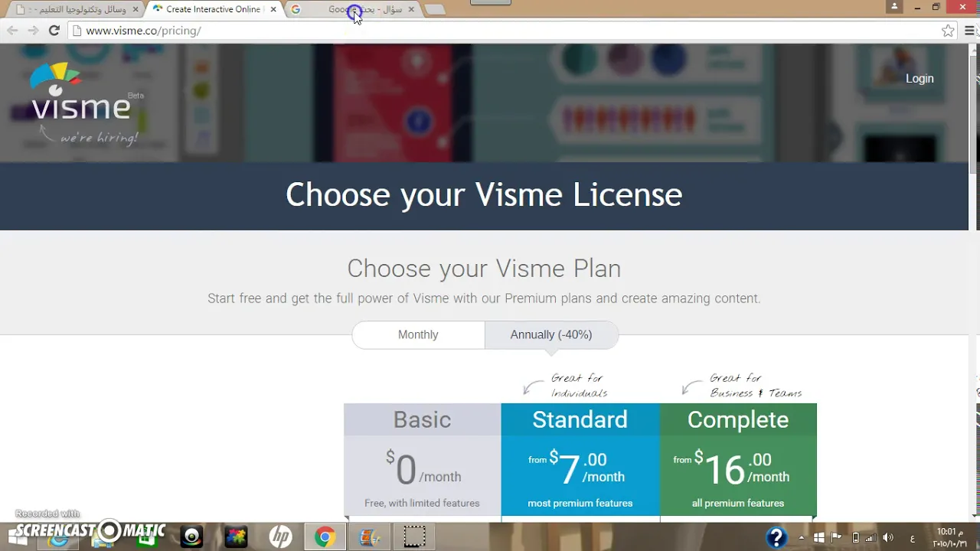Check the battery status icon
The height and width of the screenshot is (551, 980).
click(x=855, y=537)
